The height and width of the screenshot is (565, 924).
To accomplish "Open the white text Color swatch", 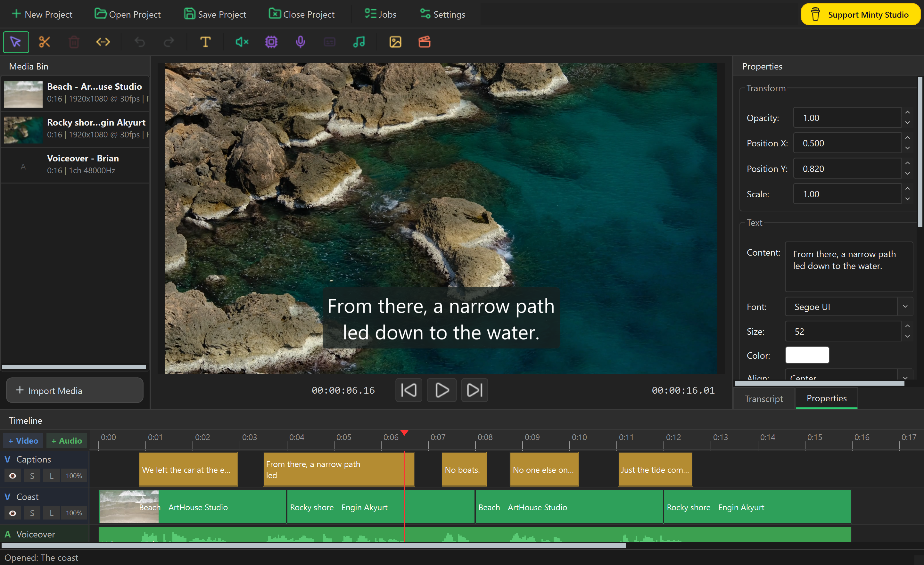I will [807, 355].
